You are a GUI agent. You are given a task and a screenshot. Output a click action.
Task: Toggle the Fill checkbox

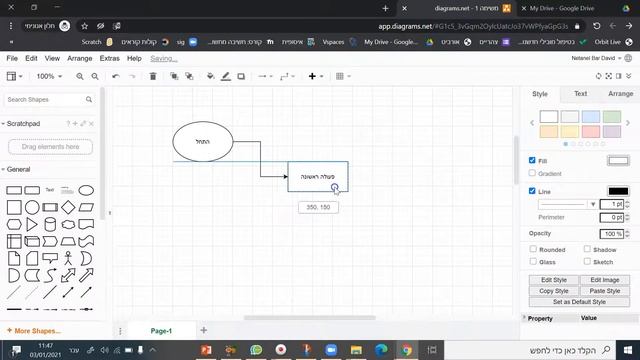coord(532,160)
